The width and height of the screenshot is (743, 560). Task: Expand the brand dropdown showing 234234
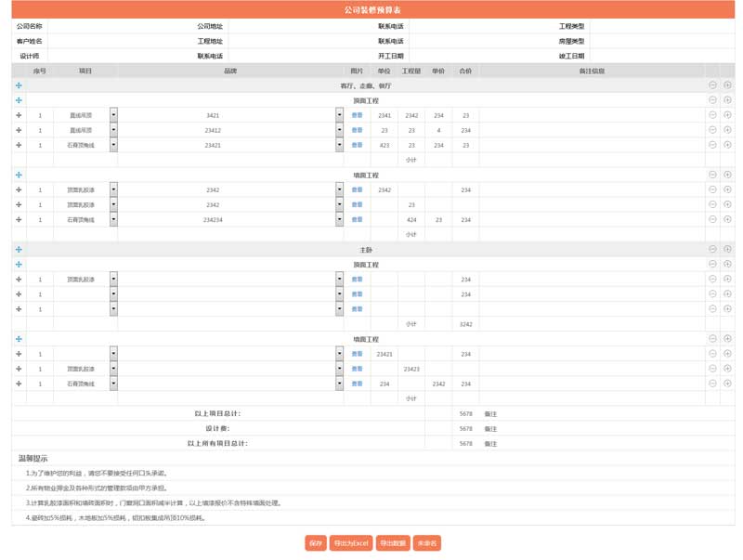coord(339,220)
